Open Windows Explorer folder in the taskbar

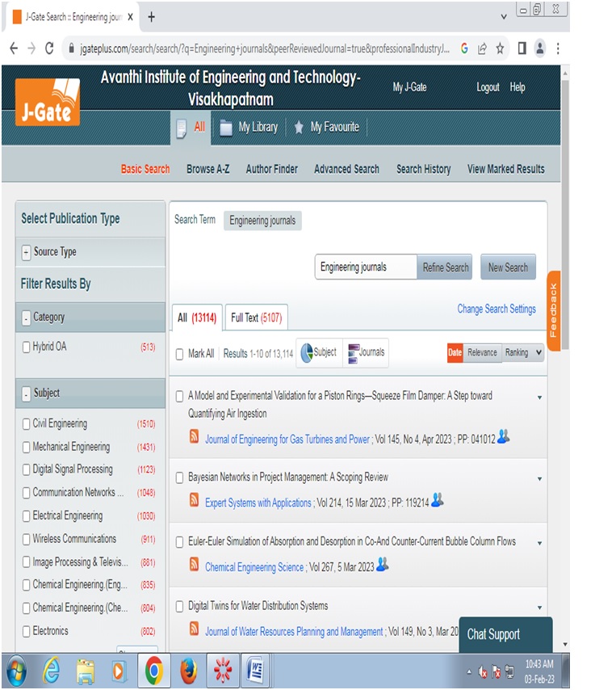pos(86,671)
